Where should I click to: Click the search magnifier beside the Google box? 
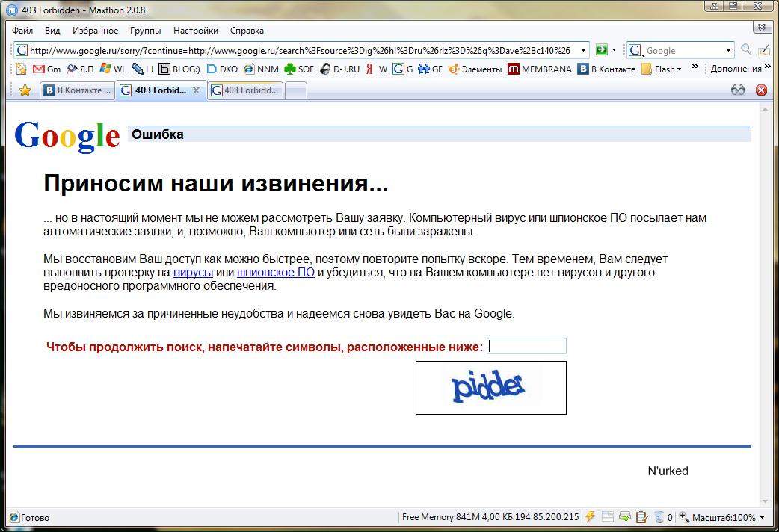(746, 50)
